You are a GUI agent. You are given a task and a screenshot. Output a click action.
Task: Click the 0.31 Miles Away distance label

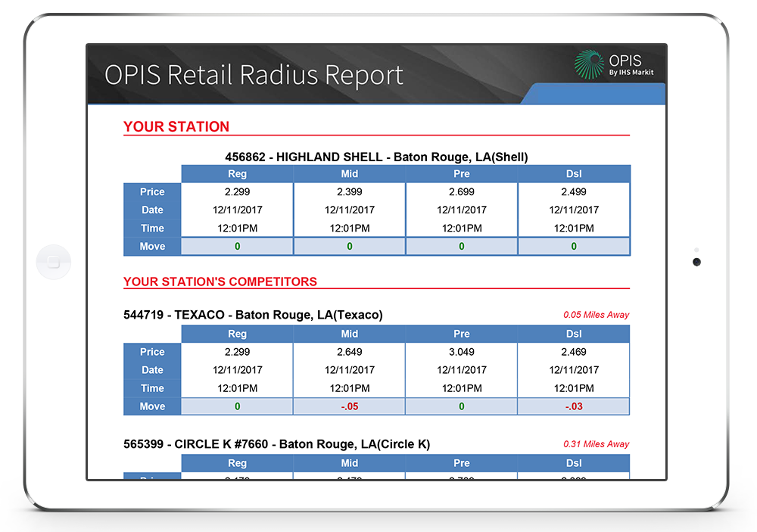point(596,444)
